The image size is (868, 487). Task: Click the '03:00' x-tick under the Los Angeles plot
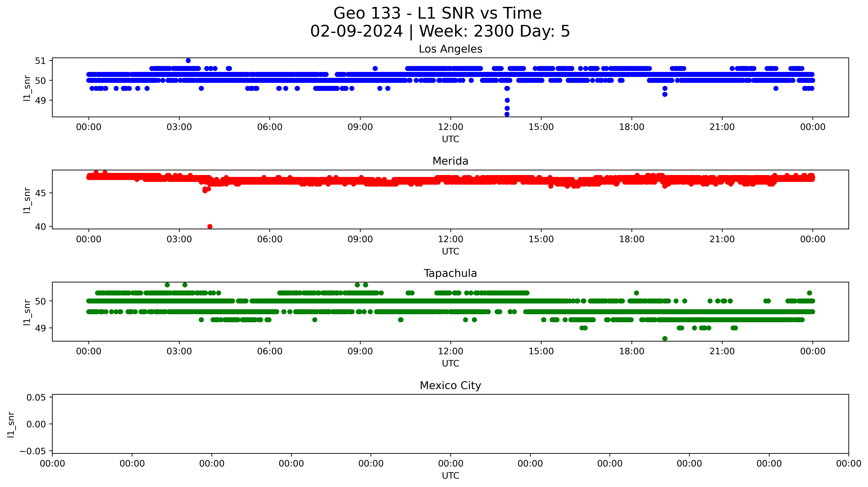(179, 127)
